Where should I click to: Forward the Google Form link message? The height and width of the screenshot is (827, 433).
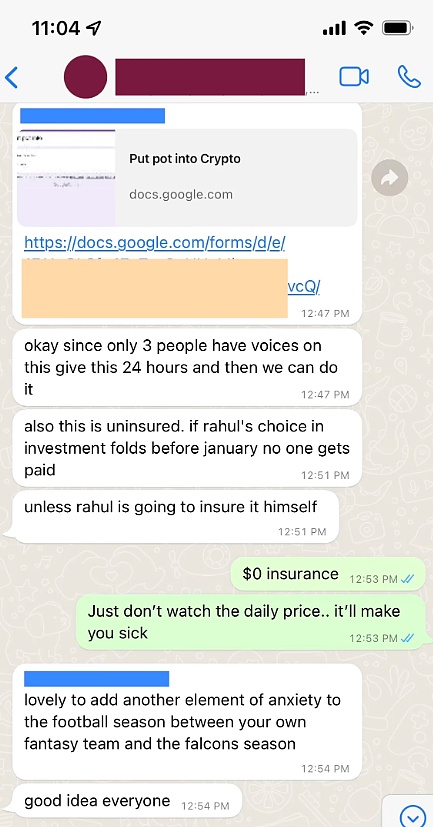[x=389, y=178]
